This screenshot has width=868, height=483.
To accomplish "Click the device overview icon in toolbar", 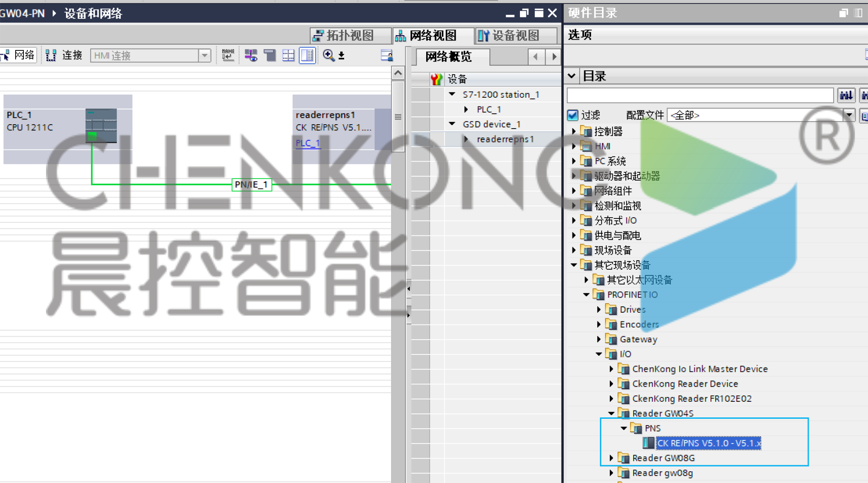I will point(386,55).
